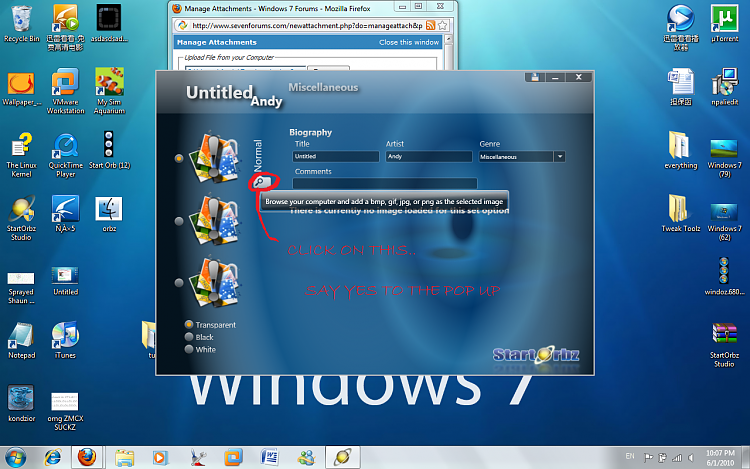Viewport: 750px width, 469px height.
Task: Select the first orb state radio button
Action: [x=179, y=158]
